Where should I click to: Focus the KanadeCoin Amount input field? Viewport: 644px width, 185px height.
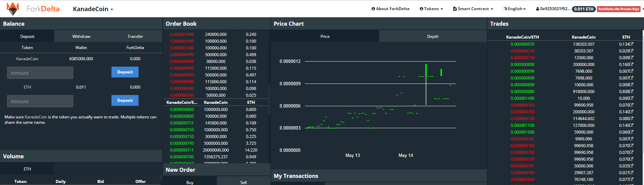pos(40,73)
